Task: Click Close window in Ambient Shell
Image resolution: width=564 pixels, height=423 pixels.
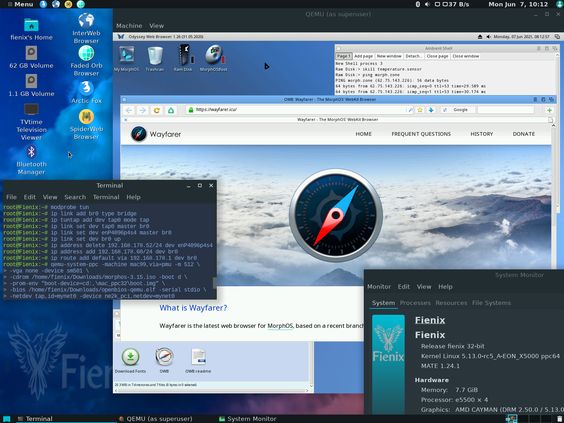Action: (465, 56)
